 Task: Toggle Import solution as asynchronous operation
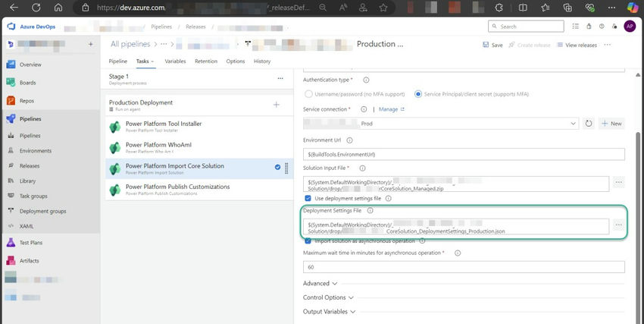[x=308, y=241]
